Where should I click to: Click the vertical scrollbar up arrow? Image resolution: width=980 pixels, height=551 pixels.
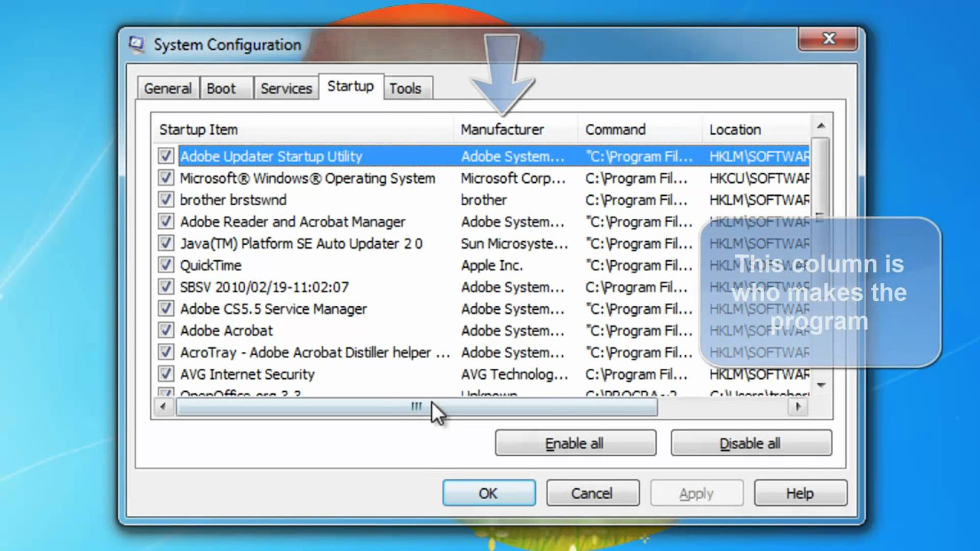(820, 126)
